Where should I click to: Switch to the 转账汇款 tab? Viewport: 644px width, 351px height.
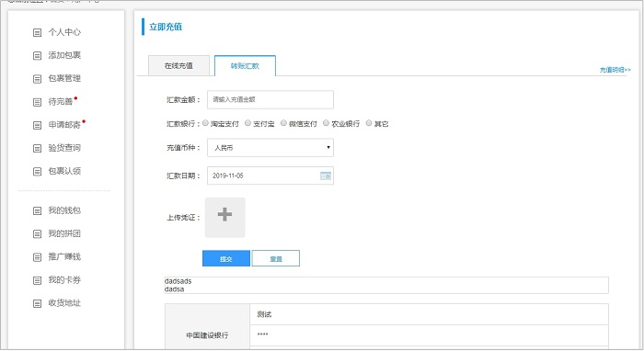[245, 65]
